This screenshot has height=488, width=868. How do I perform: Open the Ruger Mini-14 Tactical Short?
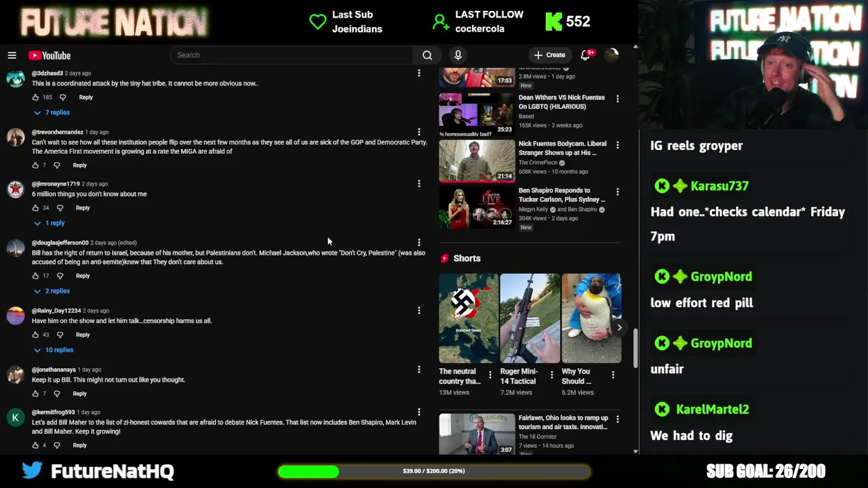(x=530, y=319)
